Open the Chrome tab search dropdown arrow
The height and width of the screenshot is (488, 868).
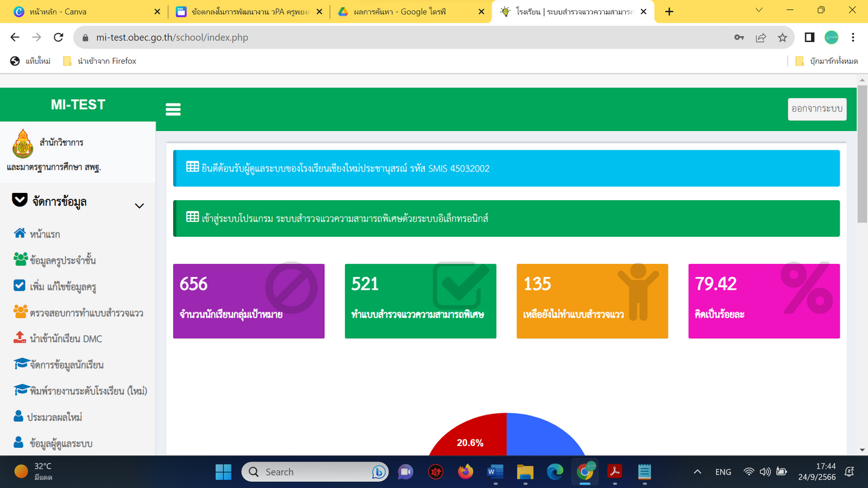coord(759,11)
